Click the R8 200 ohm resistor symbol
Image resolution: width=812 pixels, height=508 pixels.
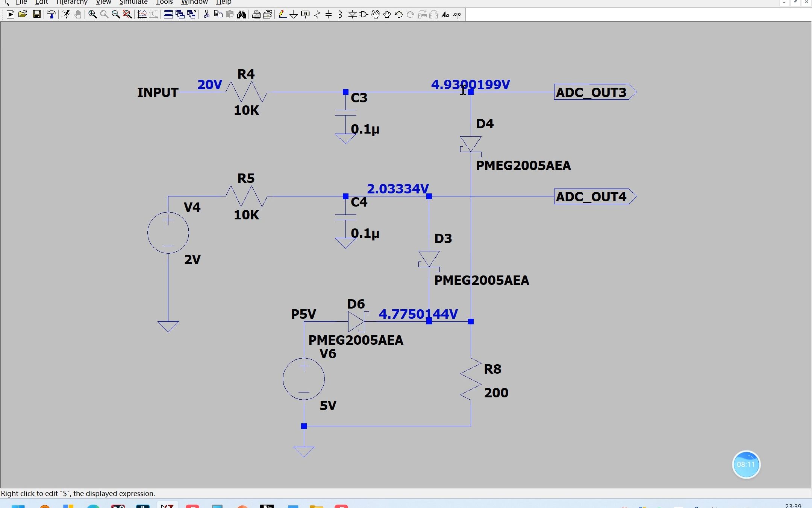pyautogui.click(x=471, y=379)
